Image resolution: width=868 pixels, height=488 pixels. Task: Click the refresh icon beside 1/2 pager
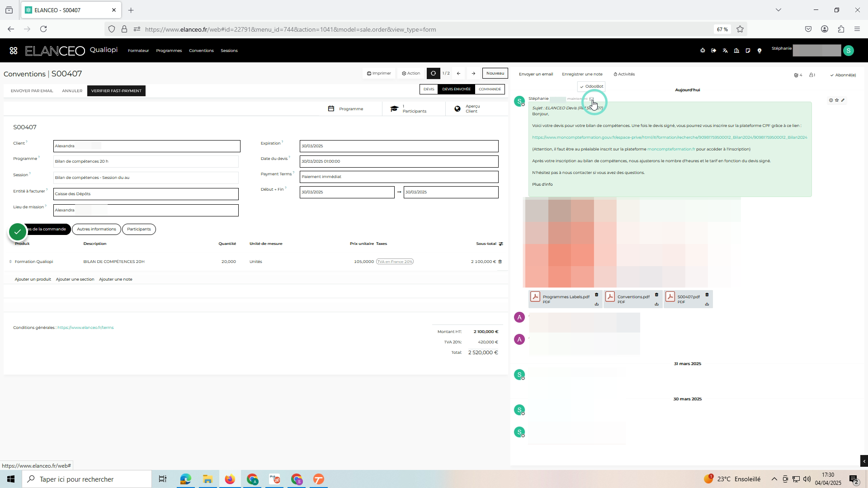(x=433, y=73)
